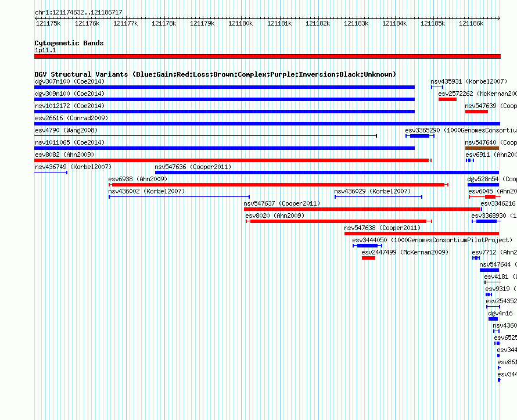Click the red bar of esv2572262
The width and height of the screenshot is (517, 420).
[x=447, y=99]
